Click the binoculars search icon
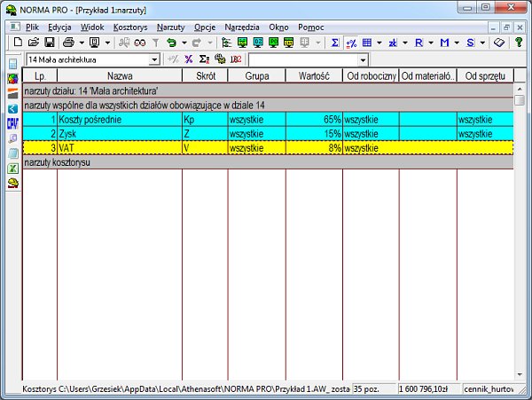The height and width of the screenshot is (400, 532). 140,43
